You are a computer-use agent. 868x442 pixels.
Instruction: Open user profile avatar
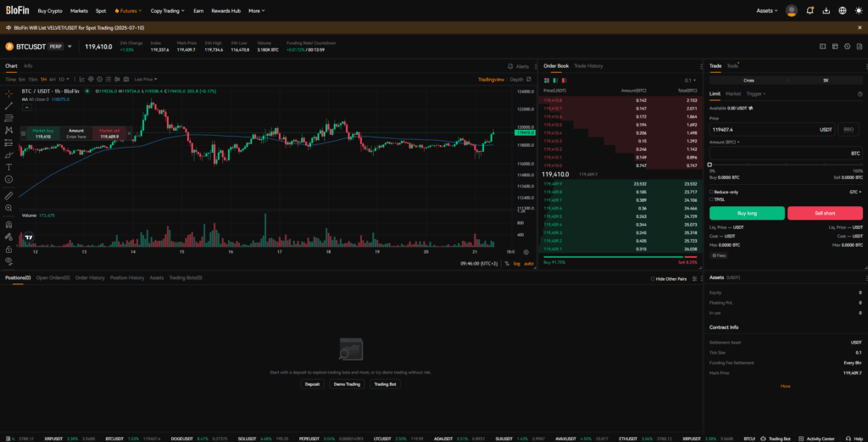pyautogui.click(x=792, y=10)
